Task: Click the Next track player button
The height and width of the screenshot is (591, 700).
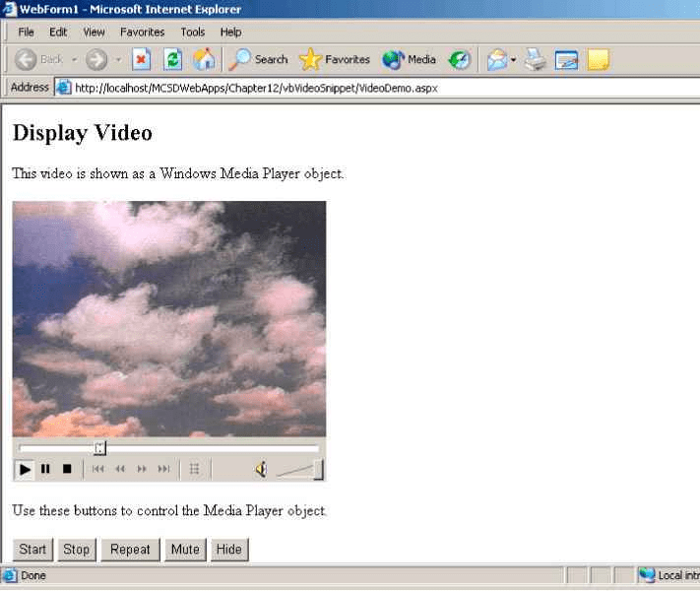Action: pos(163,469)
